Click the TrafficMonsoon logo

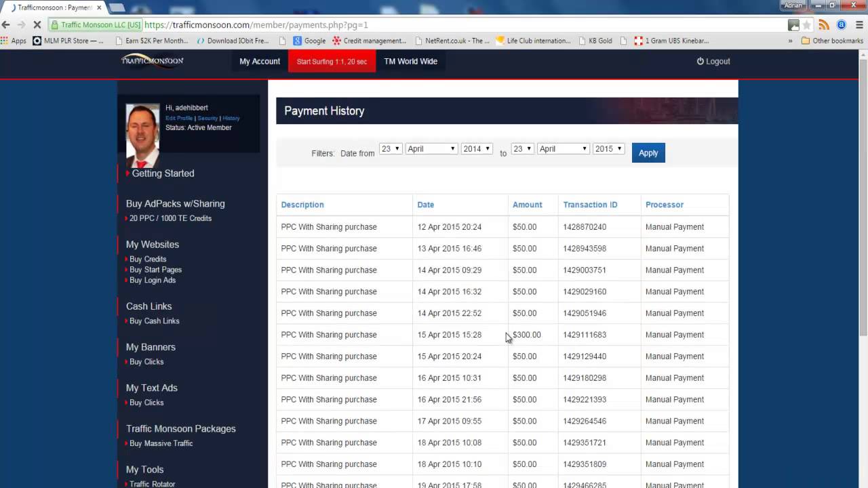(x=152, y=60)
